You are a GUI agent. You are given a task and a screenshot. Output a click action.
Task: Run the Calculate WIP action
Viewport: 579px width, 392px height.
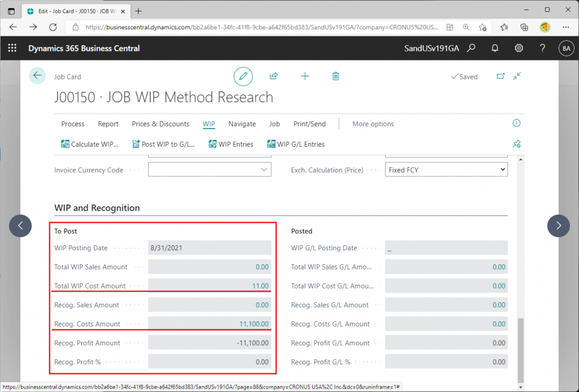click(x=89, y=144)
